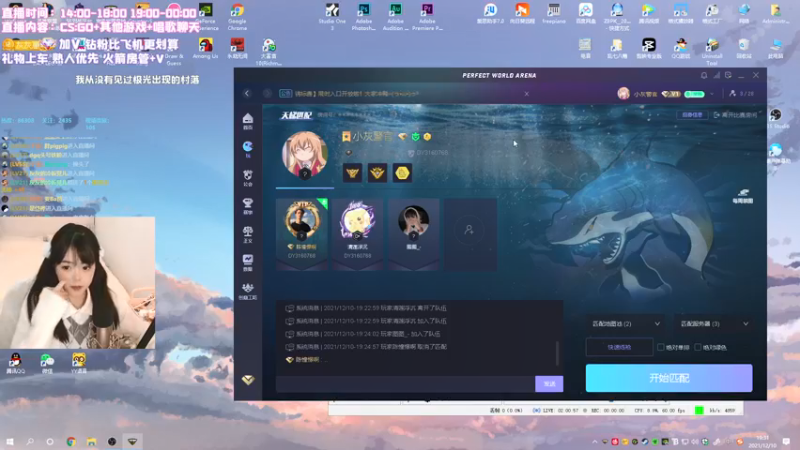This screenshot has width=800, height=450.
Task: Click the chat message input field
Action: coord(405,384)
